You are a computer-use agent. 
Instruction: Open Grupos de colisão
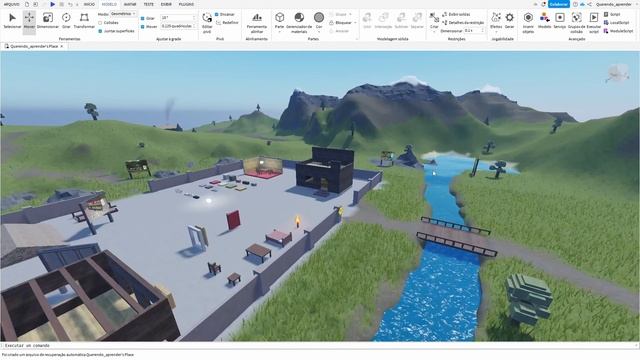[576, 23]
